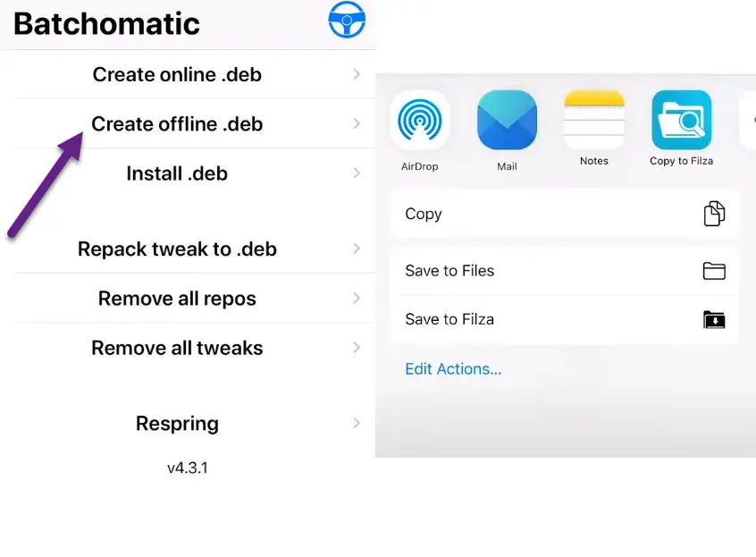756x557 pixels.
Task: Tap the blue steering wheel icon
Action: click(347, 20)
